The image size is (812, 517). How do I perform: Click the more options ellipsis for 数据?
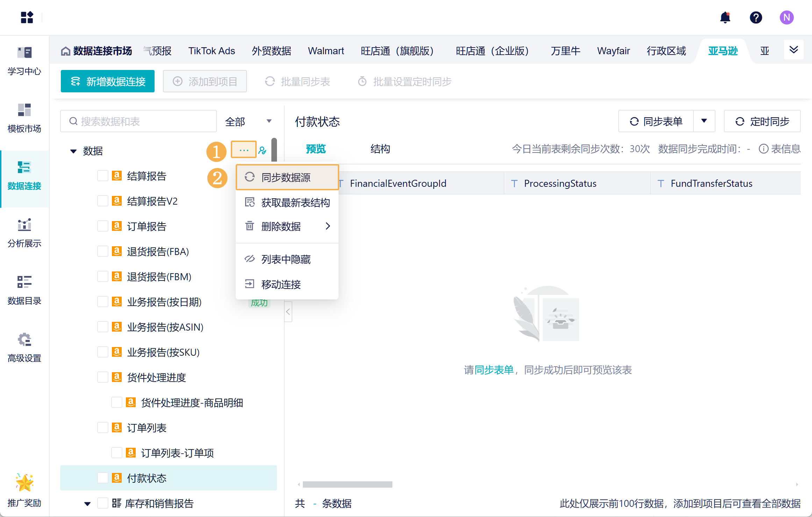244,150
